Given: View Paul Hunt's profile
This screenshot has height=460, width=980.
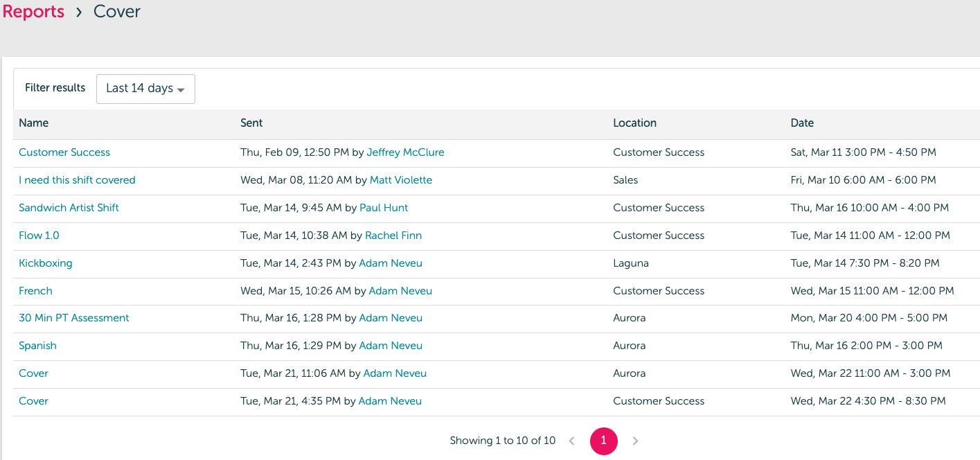Looking at the screenshot, I should pos(384,208).
